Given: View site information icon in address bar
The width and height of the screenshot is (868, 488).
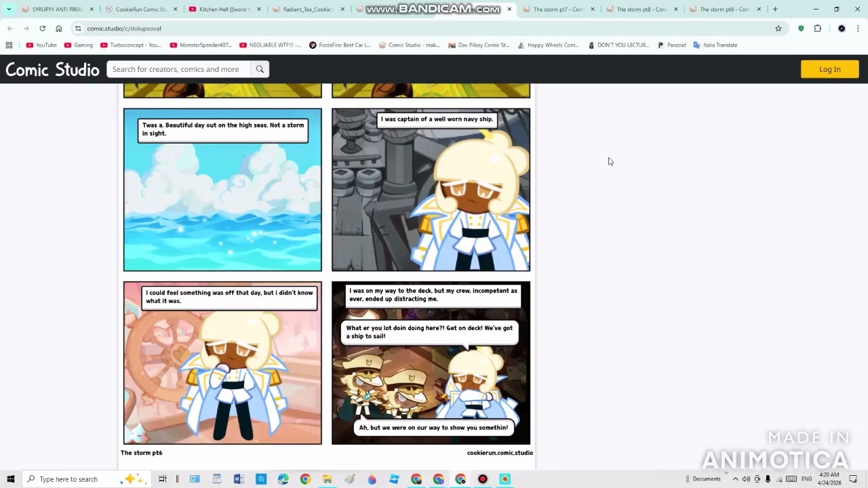Looking at the screenshot, I should (x=78, y=28).
